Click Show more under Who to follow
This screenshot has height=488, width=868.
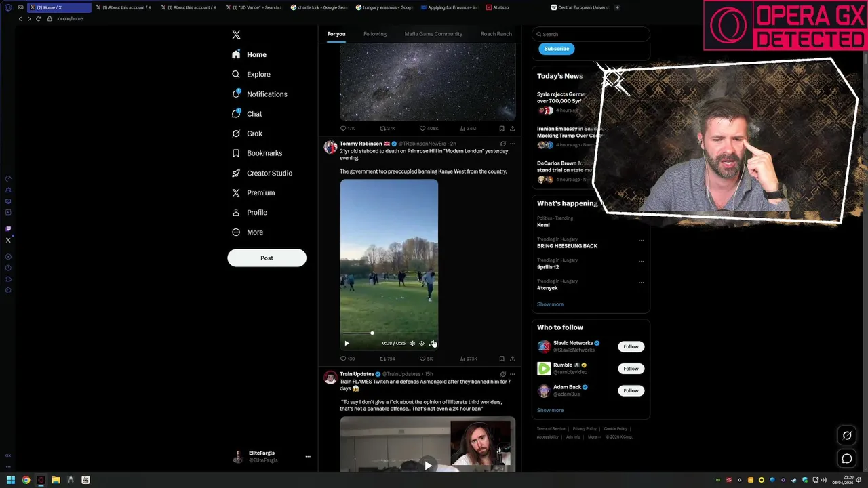coord(550,410)
